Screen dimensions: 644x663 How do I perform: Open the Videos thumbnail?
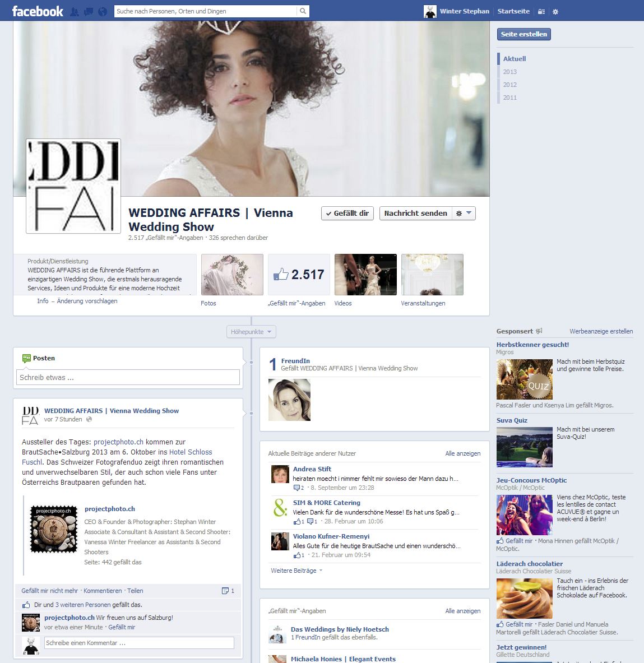pyautogui.click(x=365, y=275)
